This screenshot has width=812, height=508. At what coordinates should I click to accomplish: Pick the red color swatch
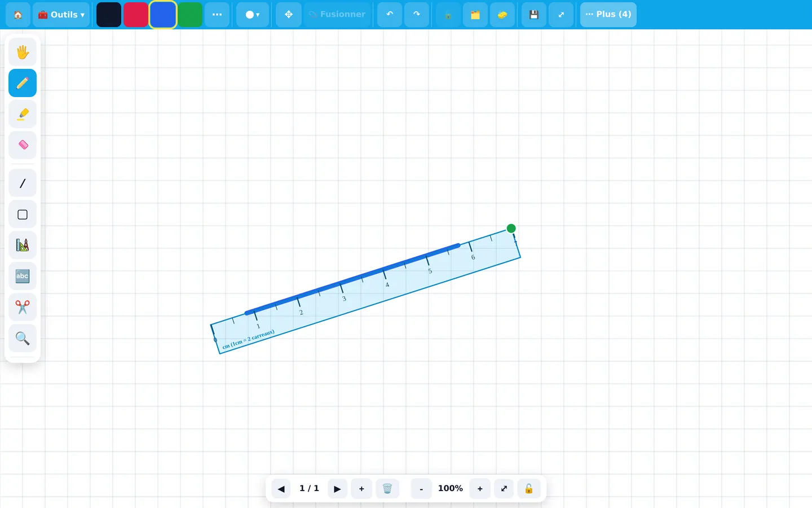136,15
